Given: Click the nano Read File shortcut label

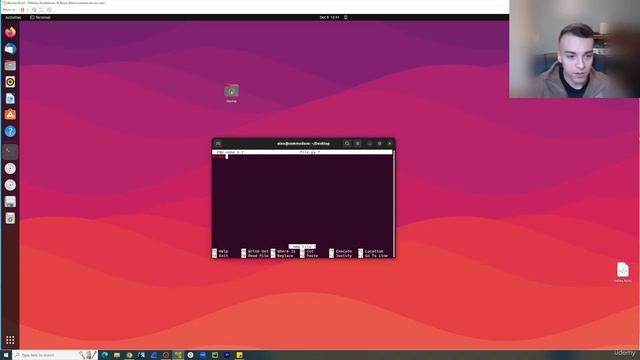Looking at the screenshot, I should (258, 256).
